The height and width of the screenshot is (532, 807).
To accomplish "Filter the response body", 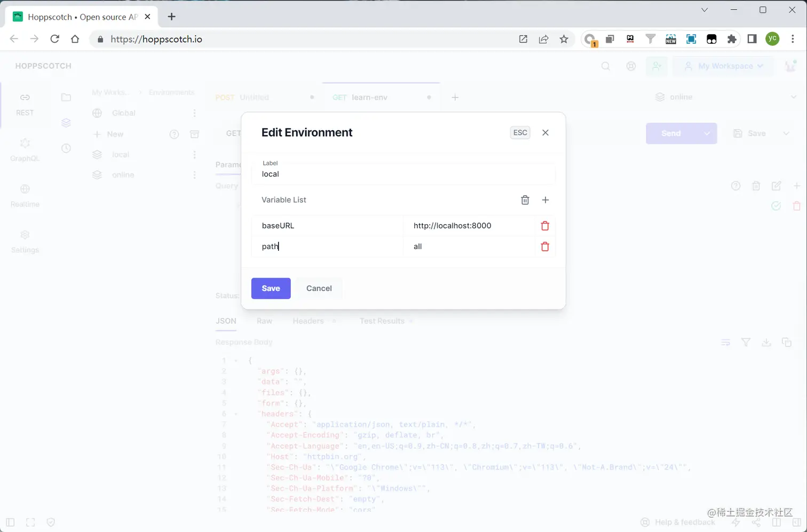I will (x=746, y=342).
